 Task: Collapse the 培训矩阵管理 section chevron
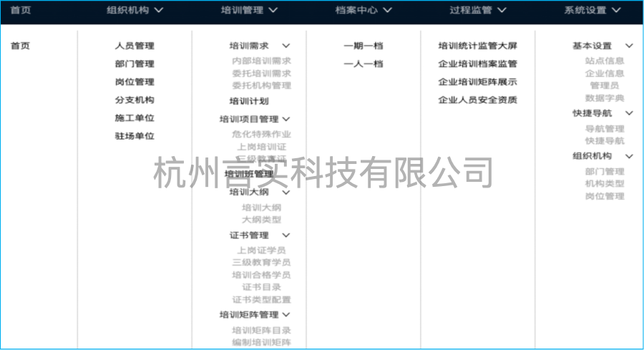pos(286,314)
